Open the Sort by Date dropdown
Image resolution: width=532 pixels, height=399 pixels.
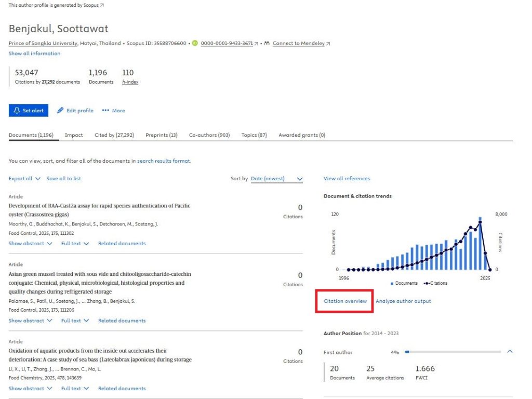click(276, 179)
